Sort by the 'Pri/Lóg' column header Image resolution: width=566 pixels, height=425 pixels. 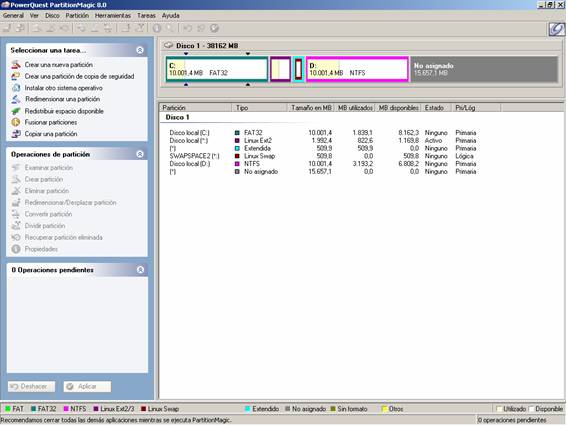476,108
